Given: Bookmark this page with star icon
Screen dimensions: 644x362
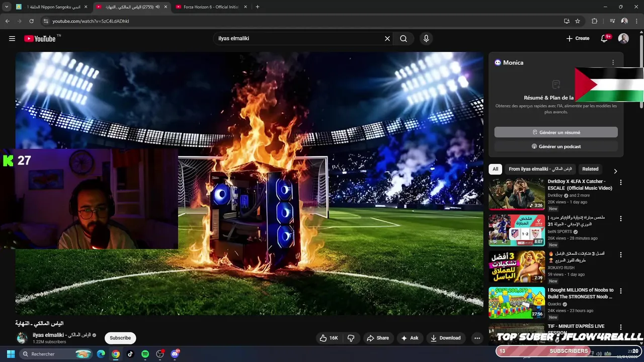Looking at the screenshot, I should [578, 21].
